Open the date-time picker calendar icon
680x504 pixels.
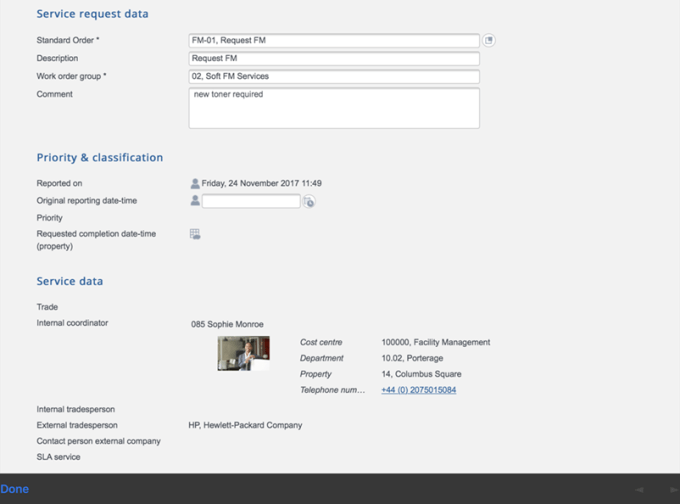(x=309, y=202)
